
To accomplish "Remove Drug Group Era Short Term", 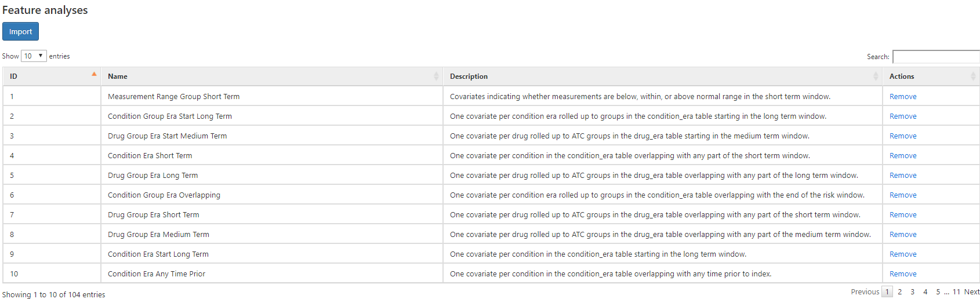I will [x=903, y=215].
